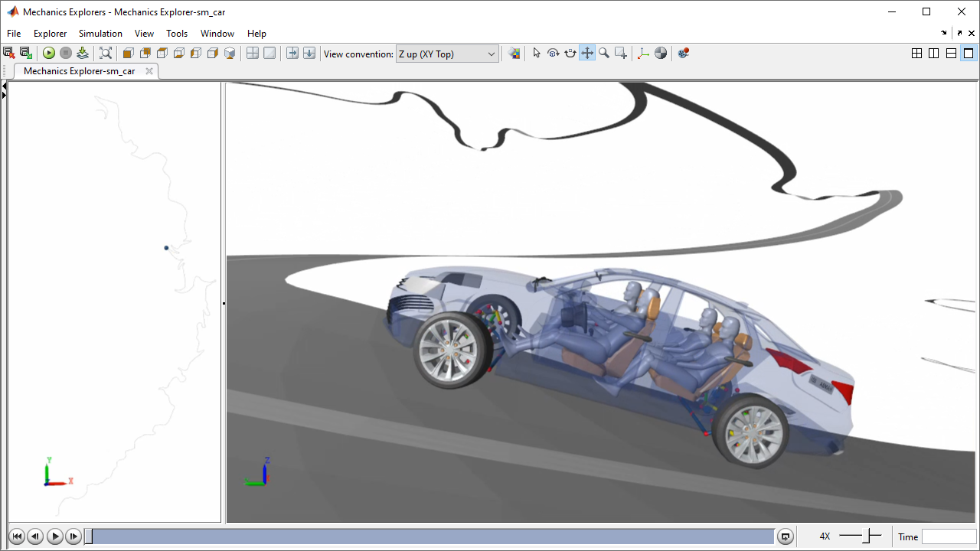The image size is (980, 551).
Task: Rewind the animation to the start
Action: (x=17, y=536)
